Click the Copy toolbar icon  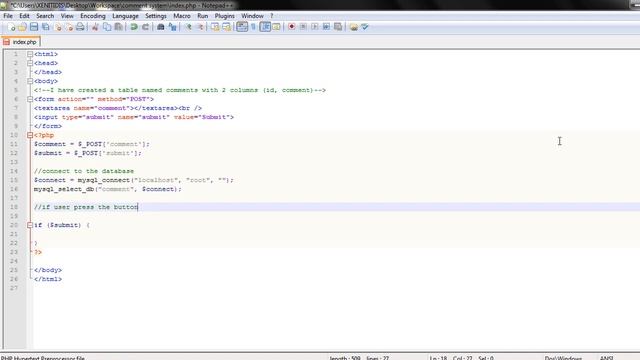click(x=107, y=27)
